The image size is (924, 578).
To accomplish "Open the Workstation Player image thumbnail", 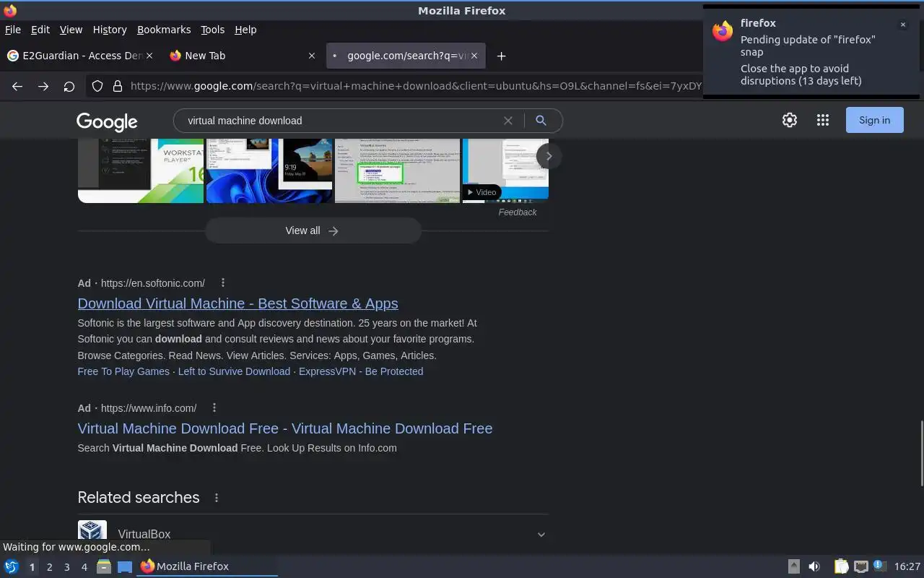I will 141,171.
